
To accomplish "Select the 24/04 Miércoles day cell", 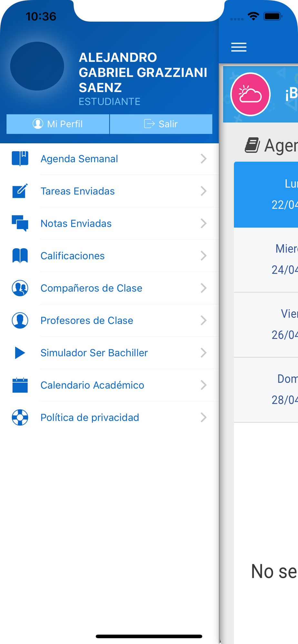I will pos(266,260).
